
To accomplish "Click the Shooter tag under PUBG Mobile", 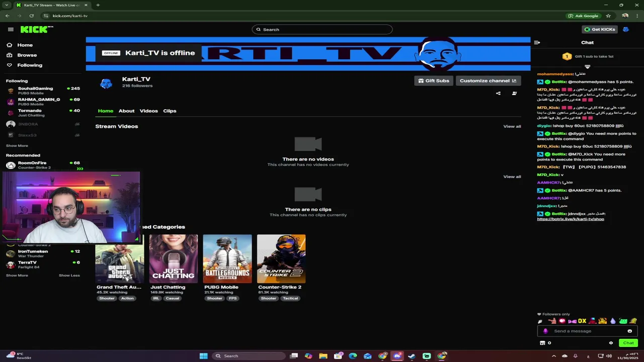I will (214, 299).
